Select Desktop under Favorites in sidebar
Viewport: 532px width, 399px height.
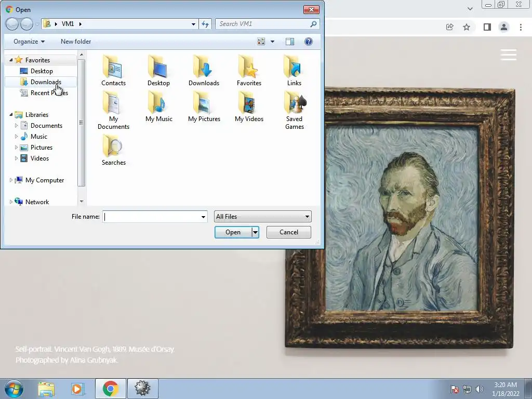tap(42, 71)
